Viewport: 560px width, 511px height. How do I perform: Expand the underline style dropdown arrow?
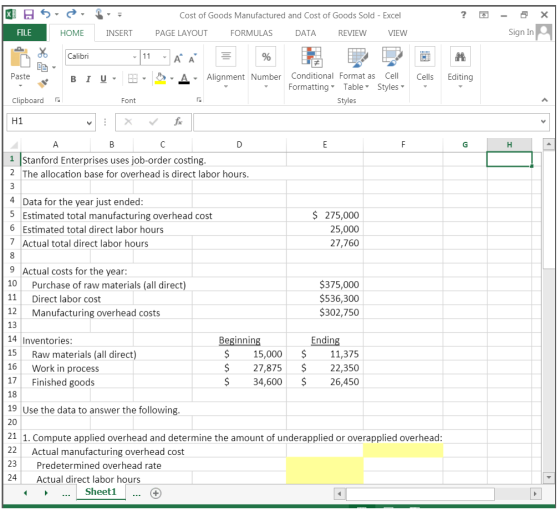pos(114,79)
